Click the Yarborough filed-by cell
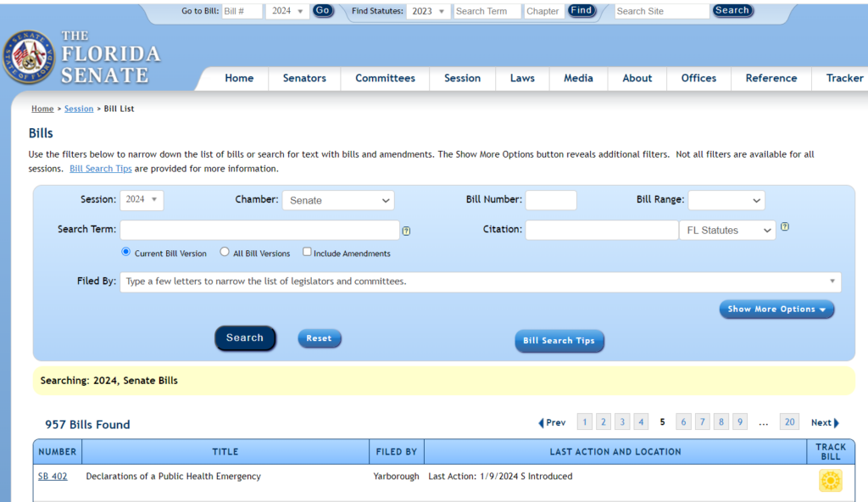Image resolution: width=868 pixels, height=502 pixels. [397, 476]
